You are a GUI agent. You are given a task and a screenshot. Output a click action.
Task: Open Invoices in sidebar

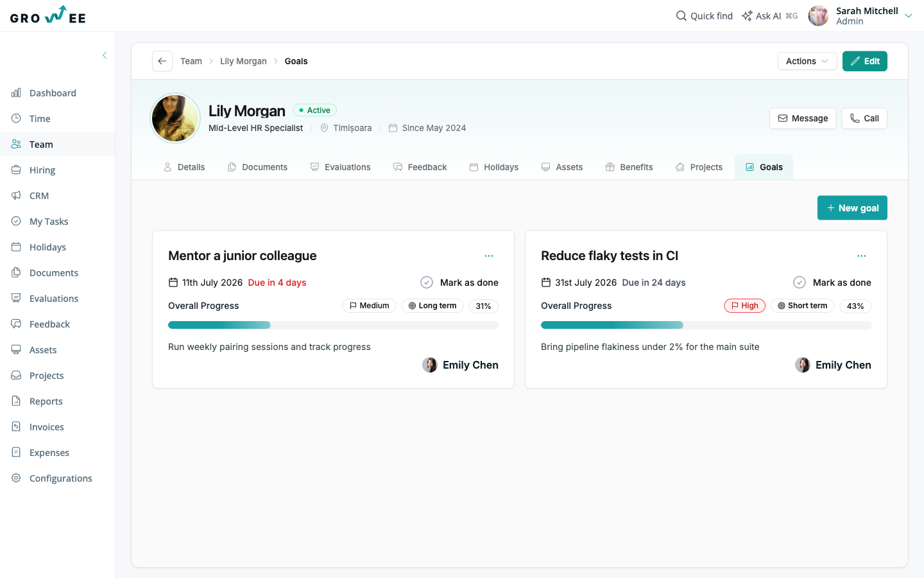pyautogui.click(x=47, y=427)
